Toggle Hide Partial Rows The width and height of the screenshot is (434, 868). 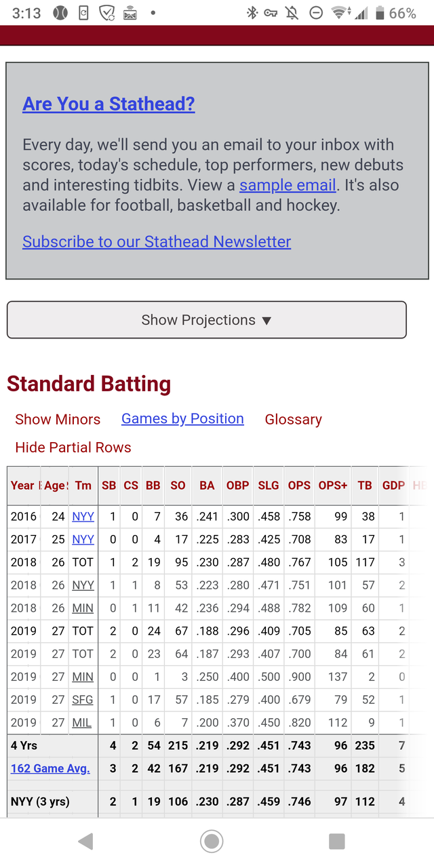73,448
